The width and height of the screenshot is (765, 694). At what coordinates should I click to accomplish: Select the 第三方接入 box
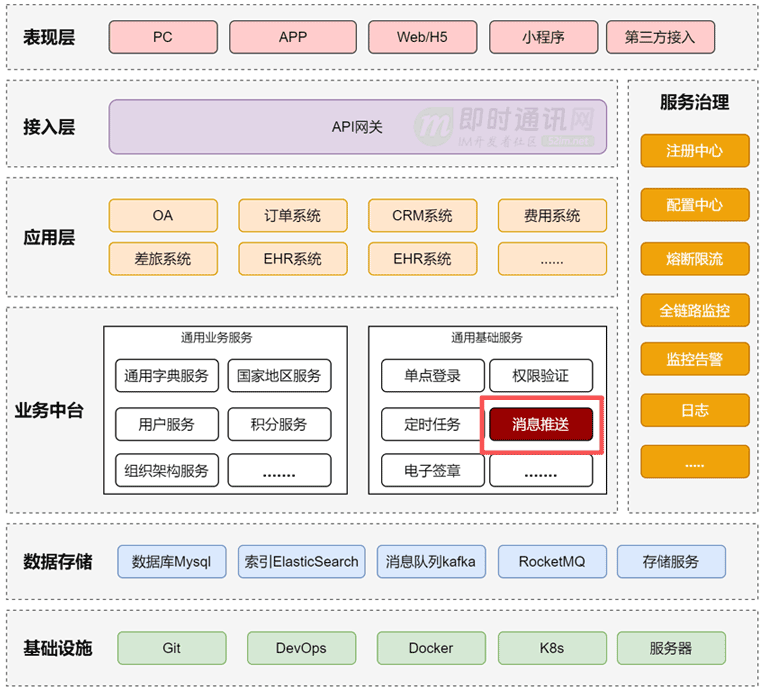pyautogui.click(x=660, y=37)
